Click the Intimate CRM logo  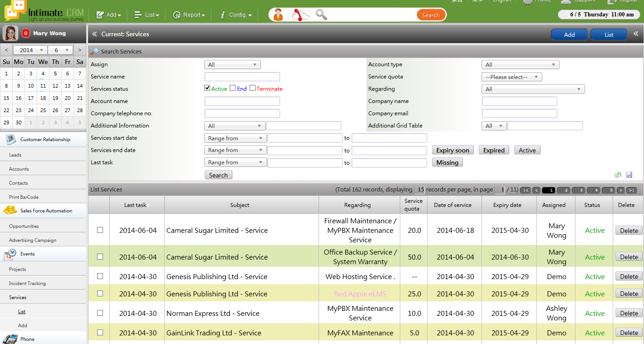44,11
